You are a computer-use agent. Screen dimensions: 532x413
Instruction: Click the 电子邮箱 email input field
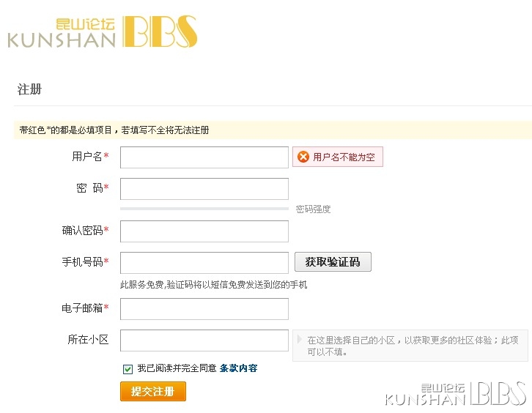click(204, 309)
